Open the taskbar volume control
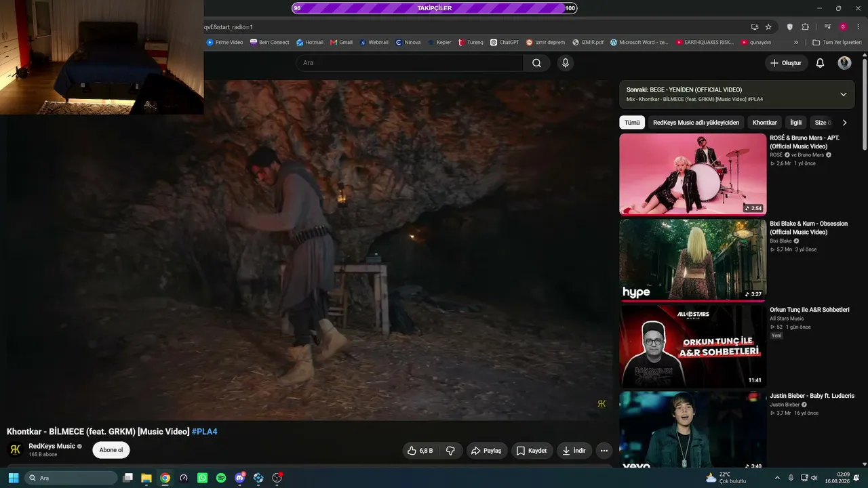868x488 pixels. [814, 478]
